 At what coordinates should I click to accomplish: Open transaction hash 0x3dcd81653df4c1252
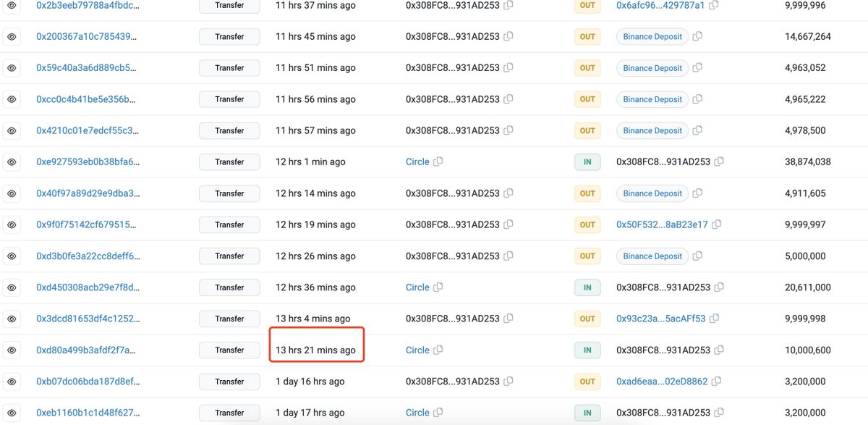pos(88,319)
